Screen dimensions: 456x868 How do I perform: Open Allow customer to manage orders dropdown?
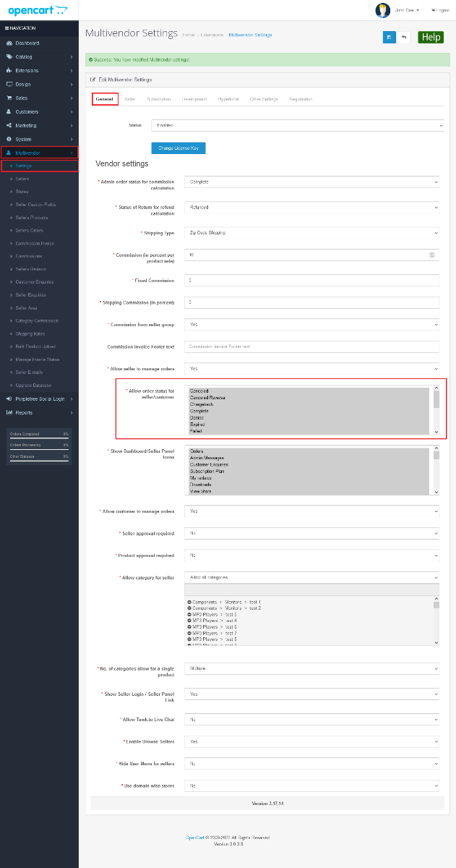[x=311, y=511]
